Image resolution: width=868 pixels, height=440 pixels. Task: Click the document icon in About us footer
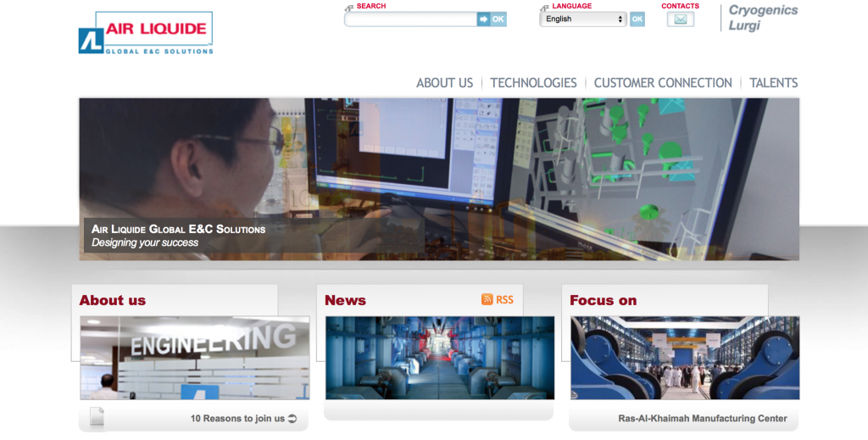coord(97,418)
